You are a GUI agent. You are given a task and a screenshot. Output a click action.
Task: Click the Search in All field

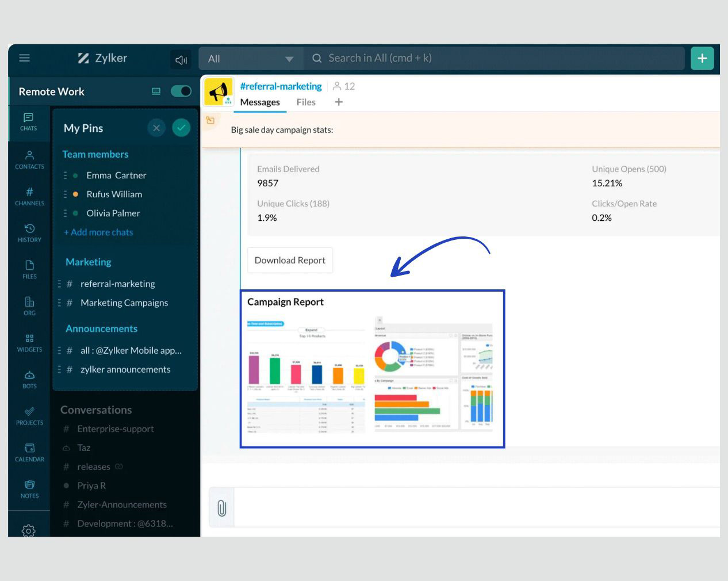[495, 58]
